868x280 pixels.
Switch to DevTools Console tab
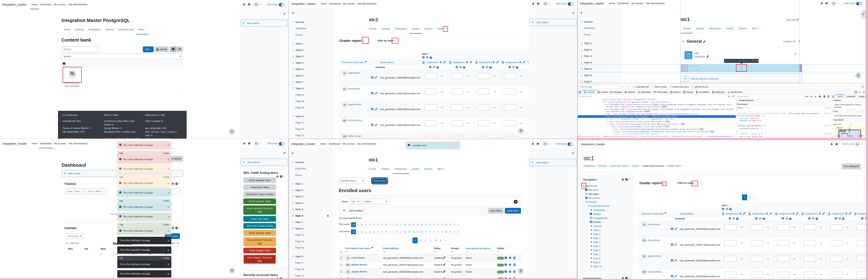pos(602,92)
